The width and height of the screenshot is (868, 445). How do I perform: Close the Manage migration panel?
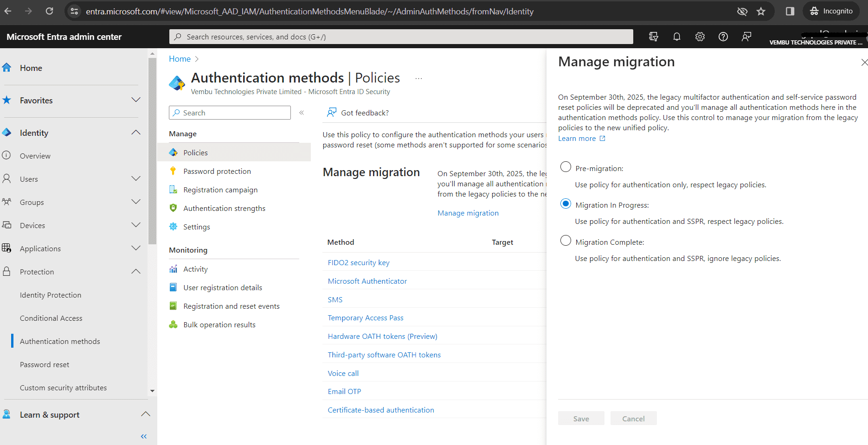pos(864,62)
